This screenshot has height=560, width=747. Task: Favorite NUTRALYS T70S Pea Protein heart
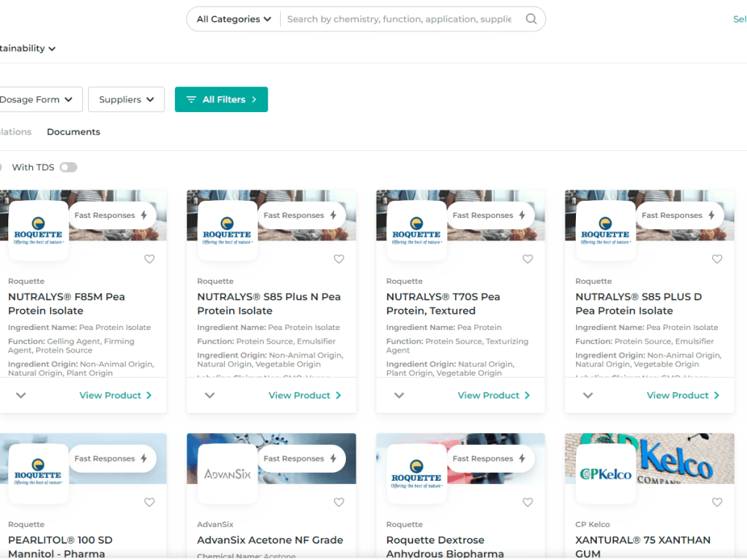[528, 259]
